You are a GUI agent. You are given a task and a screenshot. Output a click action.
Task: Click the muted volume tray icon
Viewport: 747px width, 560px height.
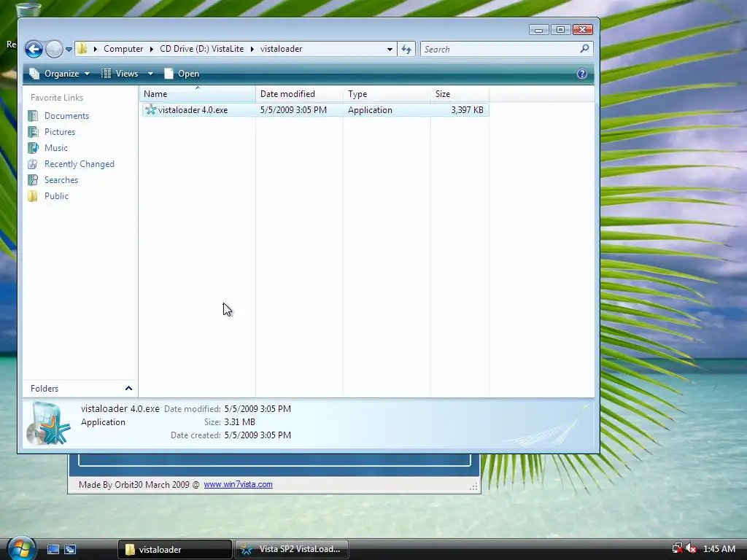[x=691, y=548]
